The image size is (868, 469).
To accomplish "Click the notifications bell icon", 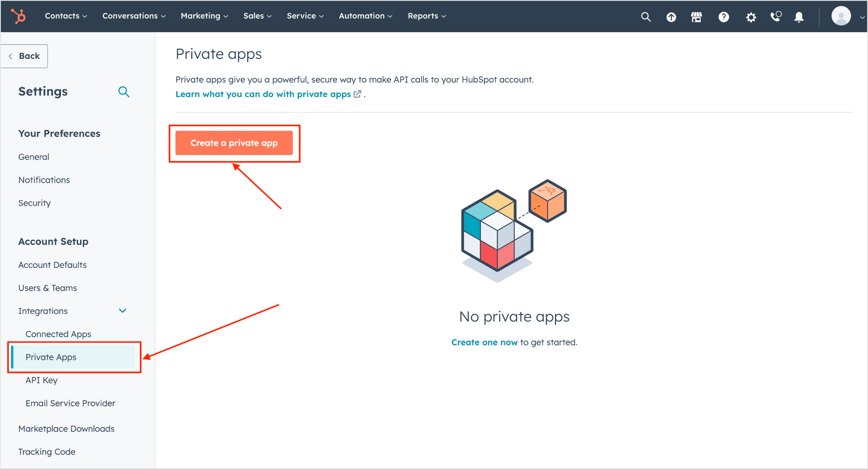I will [x=798, y=16].
